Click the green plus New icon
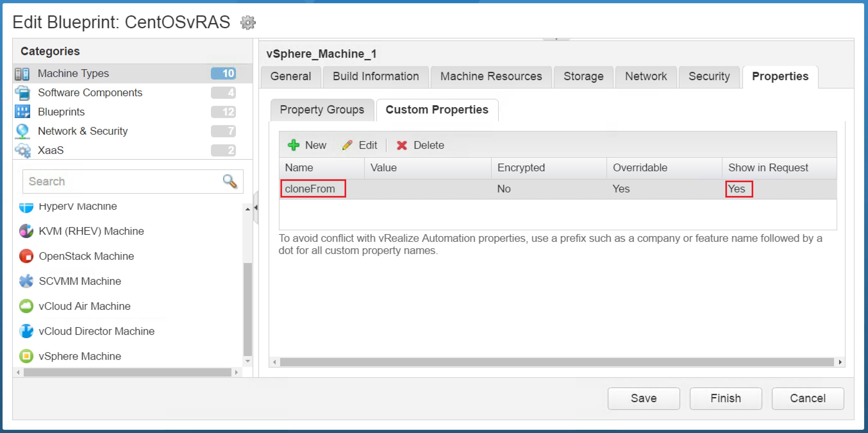Image resolution: width=868 pixels, height=433 pixels. pyautogui.click(x=294, y=145)
